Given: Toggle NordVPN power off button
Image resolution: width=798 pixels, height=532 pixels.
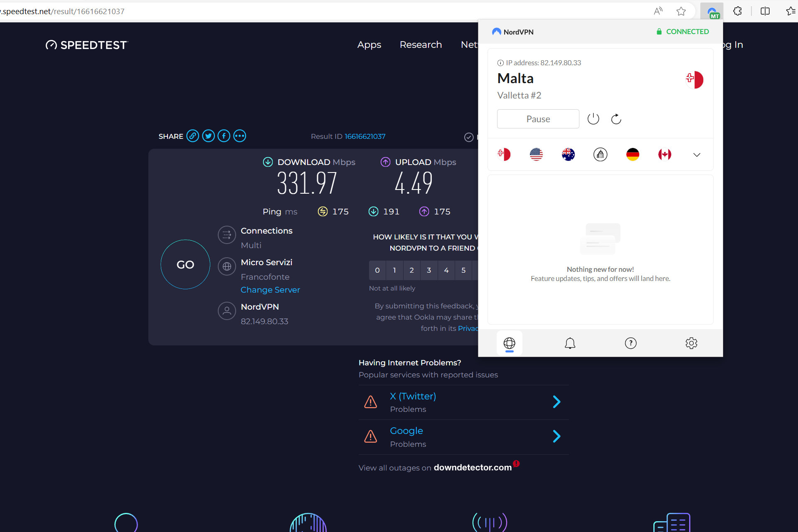Looking at the screenshot, I should point(593,119).
